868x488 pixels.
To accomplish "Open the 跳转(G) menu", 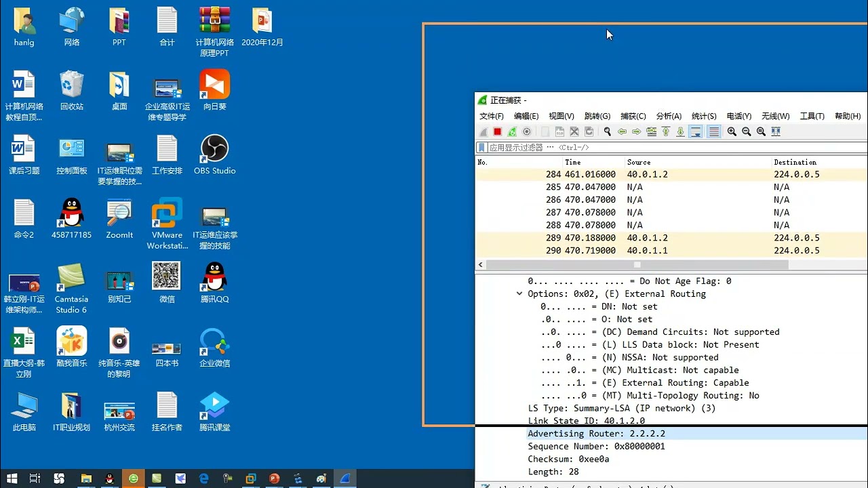I will pyautogui.click(x=597, y=116).
